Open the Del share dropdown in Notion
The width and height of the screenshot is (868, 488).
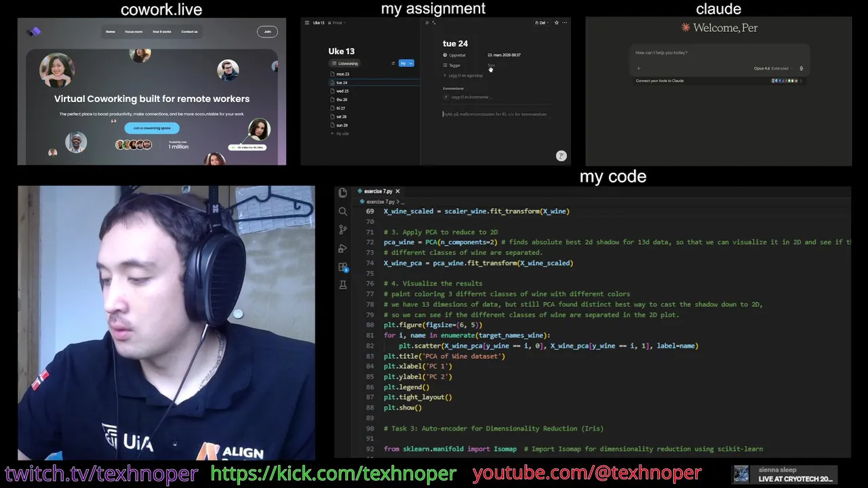(x=540, y=22)
